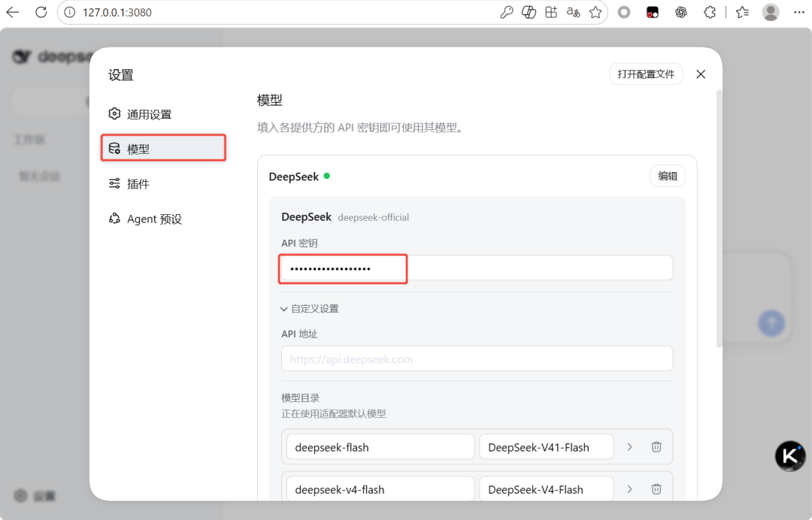Delete the deepseek-v4-flash model
This screenshot has width=812, height=520.
(656, 489)
